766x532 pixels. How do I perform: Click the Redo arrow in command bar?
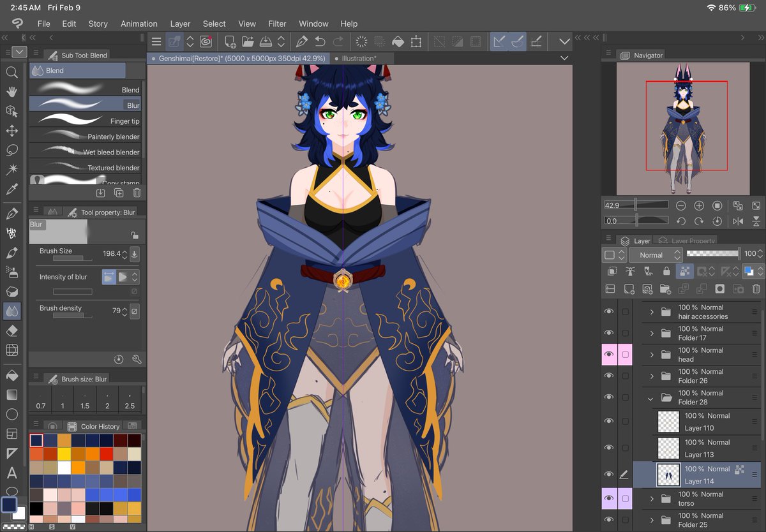coord(338,42)
